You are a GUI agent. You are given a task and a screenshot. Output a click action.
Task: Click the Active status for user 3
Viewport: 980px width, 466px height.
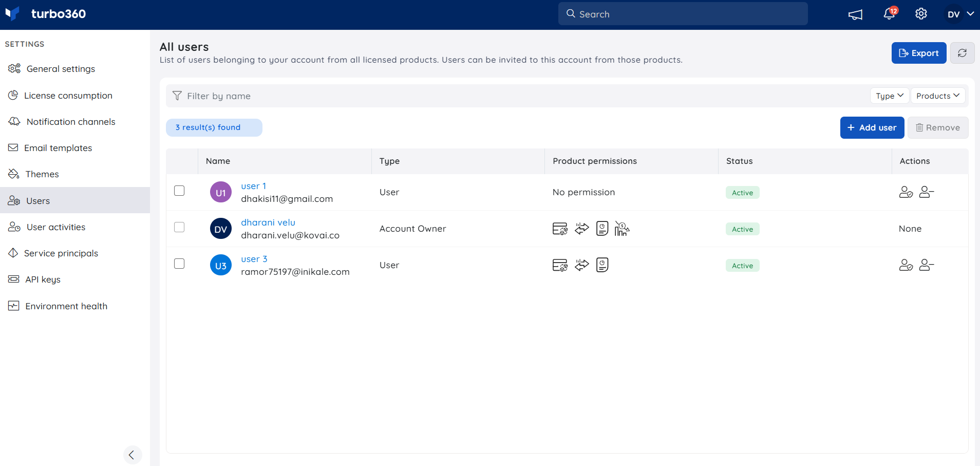pos(743,266)
